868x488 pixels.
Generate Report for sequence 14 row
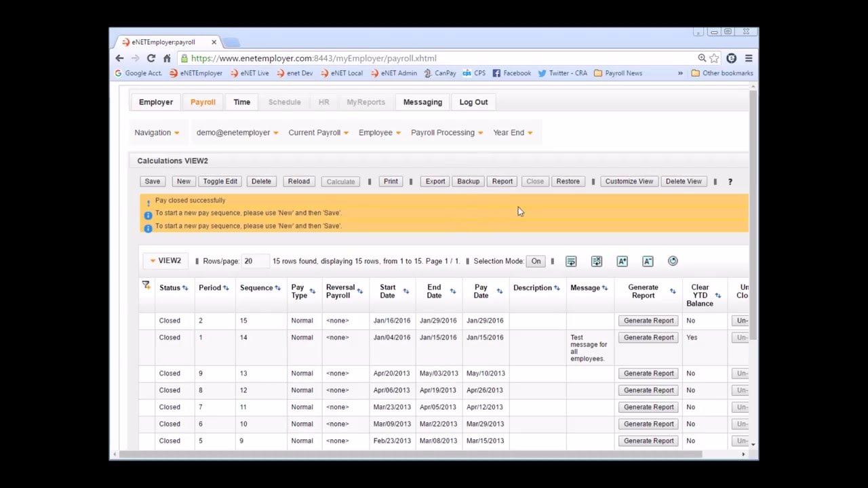[648, 338]
